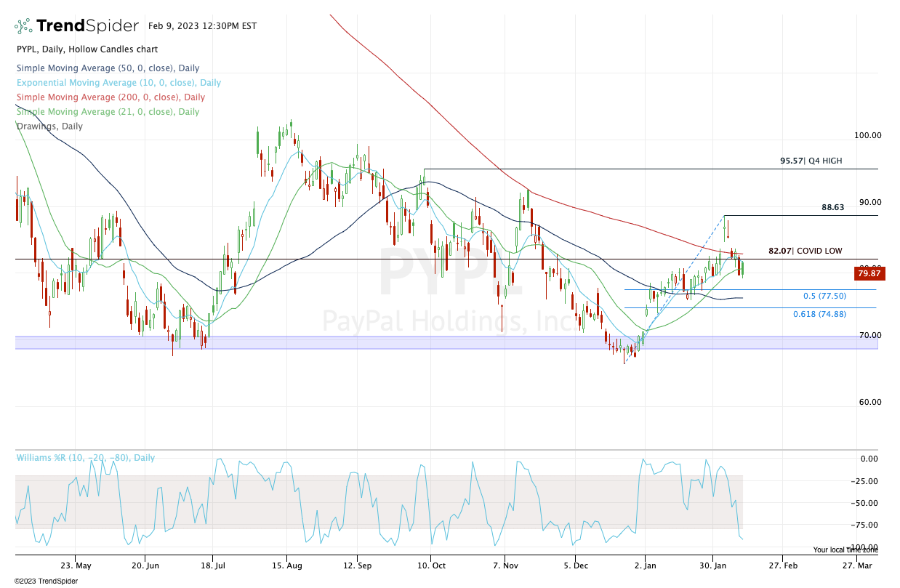
Task: Click the TrendSpider spider logo icon
Action: click(x=24, y=26)
